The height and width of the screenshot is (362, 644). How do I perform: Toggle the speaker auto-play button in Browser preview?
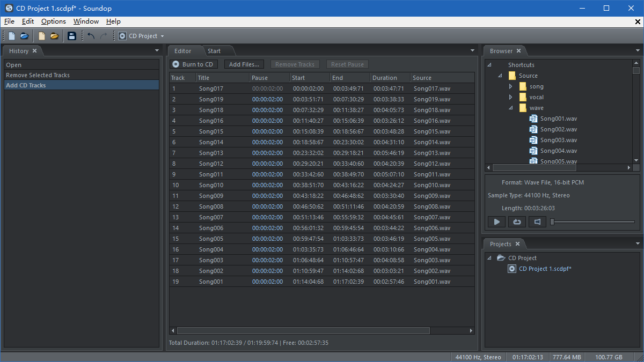(537, 221)
